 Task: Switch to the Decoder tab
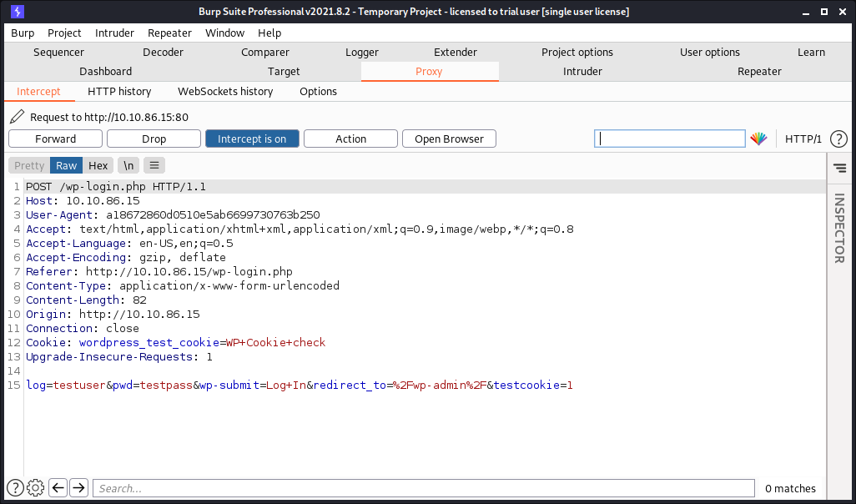(x=164, y=52)
